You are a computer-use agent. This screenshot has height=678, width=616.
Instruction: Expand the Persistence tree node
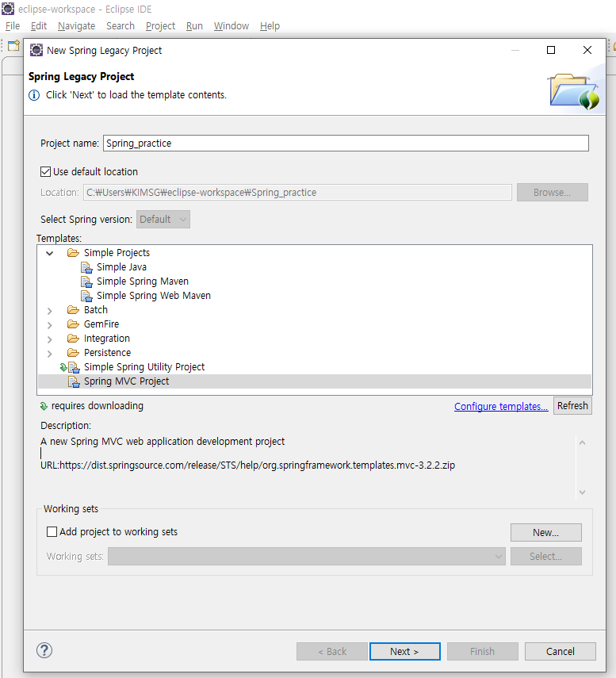(x=50, y=353)
